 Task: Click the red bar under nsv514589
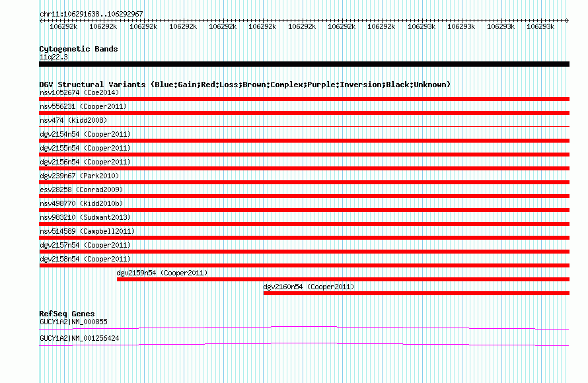tap(304, 238)
